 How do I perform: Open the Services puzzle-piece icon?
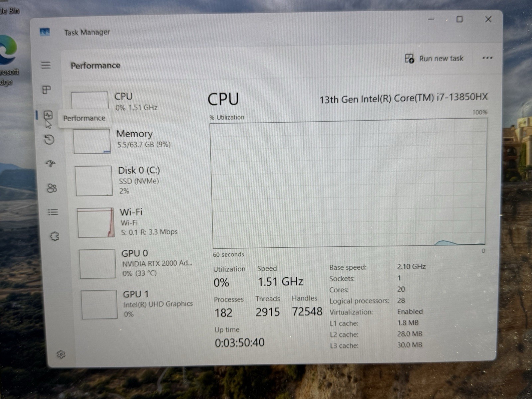pos(55,236)
